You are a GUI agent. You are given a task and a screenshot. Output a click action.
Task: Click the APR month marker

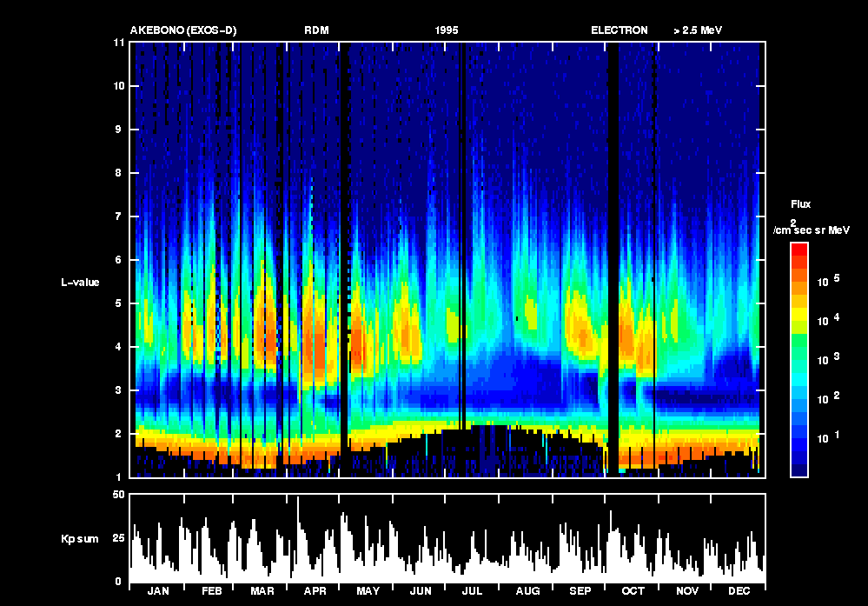pyautogui.click(x=315, y=591)
